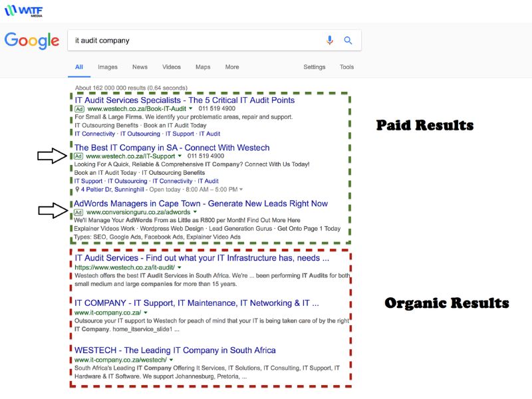Click phone number 011 519 4900 in second ad
This screenshot has height=399, width=532.
[205, 156]
